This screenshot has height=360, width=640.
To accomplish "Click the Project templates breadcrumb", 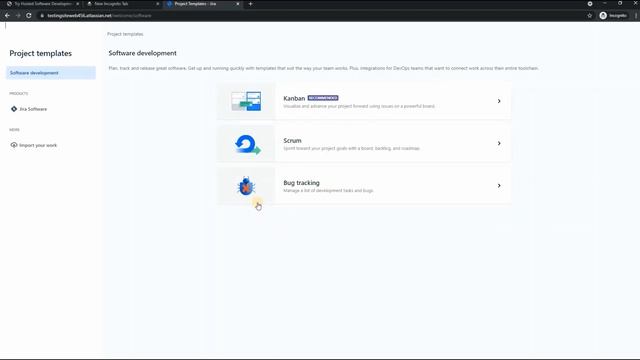I will coord(125,34).
